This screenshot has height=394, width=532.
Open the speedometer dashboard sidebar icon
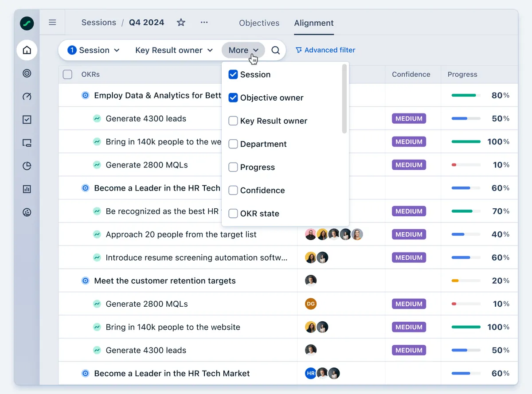pyautogui.click(x=27, y=96)
